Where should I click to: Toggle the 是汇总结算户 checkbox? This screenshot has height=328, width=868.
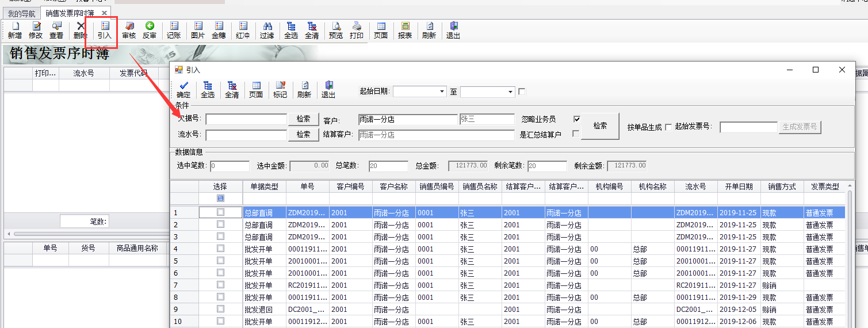(576, 134)
